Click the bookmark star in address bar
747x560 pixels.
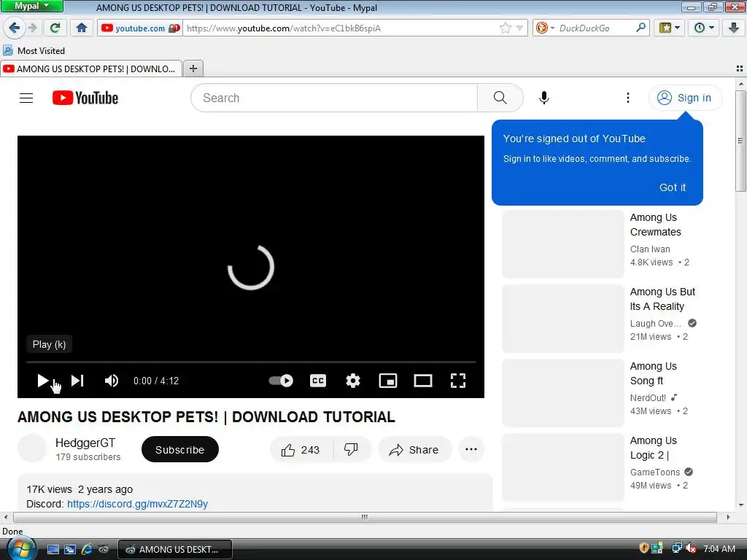505,28
